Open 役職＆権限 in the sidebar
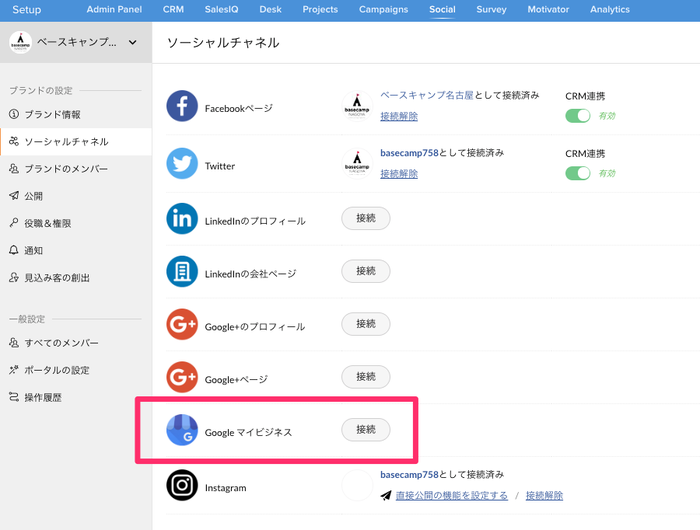The image size is (700, 530). (x=47, y=223)
